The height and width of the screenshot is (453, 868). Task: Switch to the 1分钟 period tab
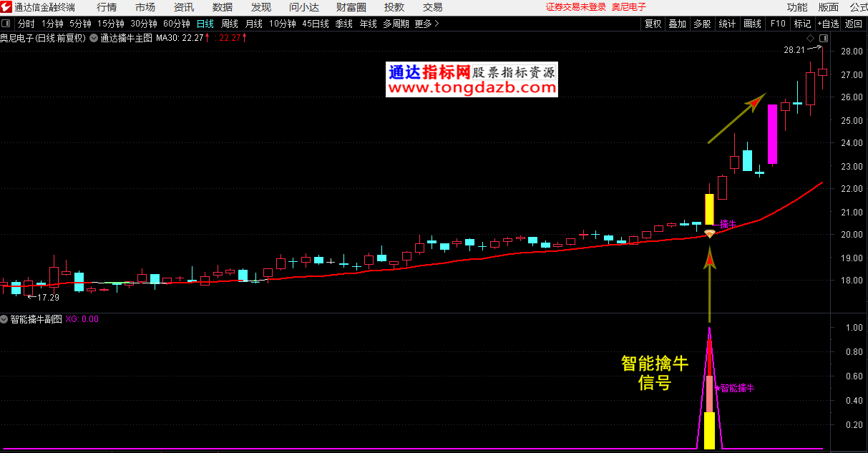point(52,24)
